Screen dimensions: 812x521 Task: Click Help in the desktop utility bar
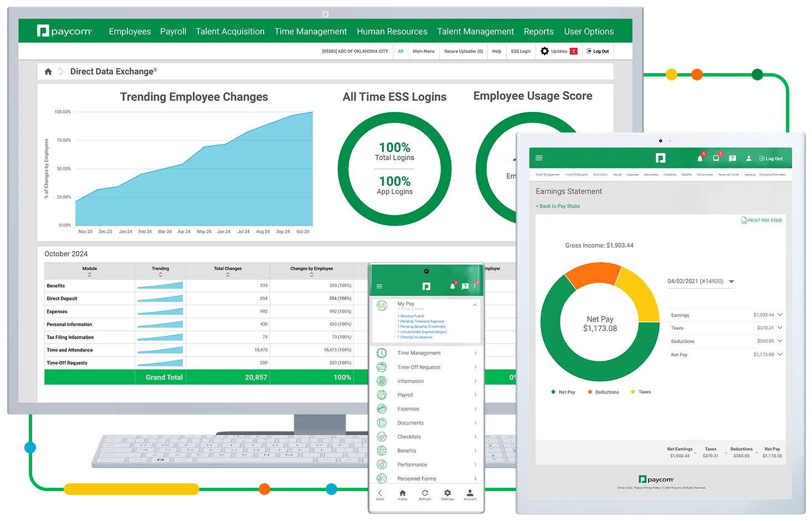497,51
